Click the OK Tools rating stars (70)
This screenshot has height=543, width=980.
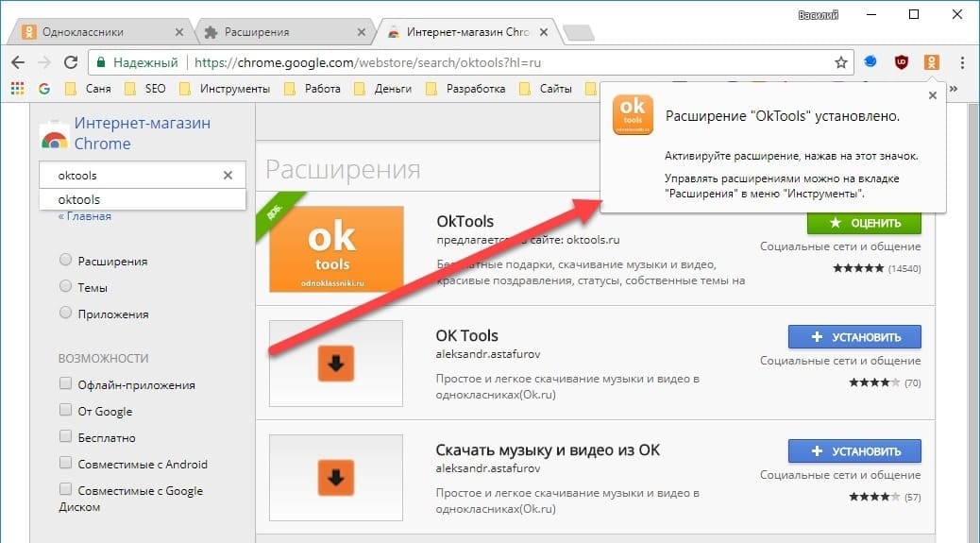(x=874, y=382)
